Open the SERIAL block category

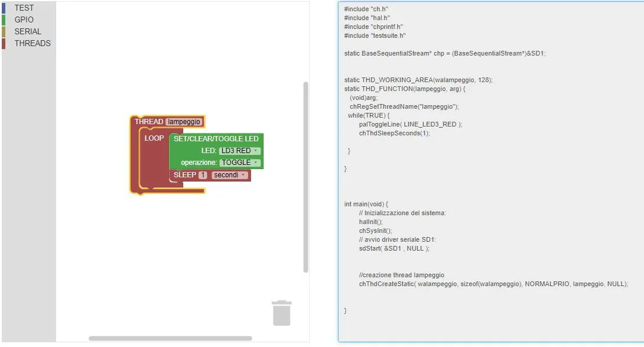pyautogui.click(x=28, y=32)
